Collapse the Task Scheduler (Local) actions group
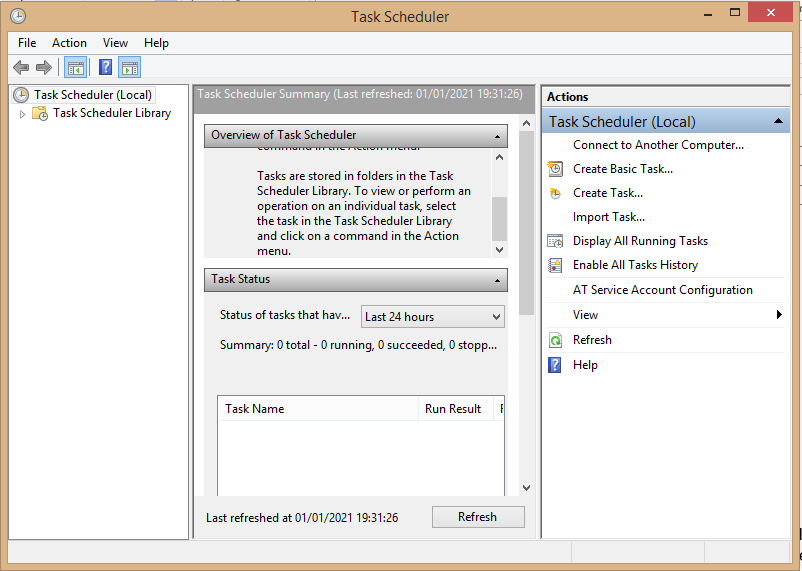Image resolution: width=802 pixels, height=571 pixels. 778,121
